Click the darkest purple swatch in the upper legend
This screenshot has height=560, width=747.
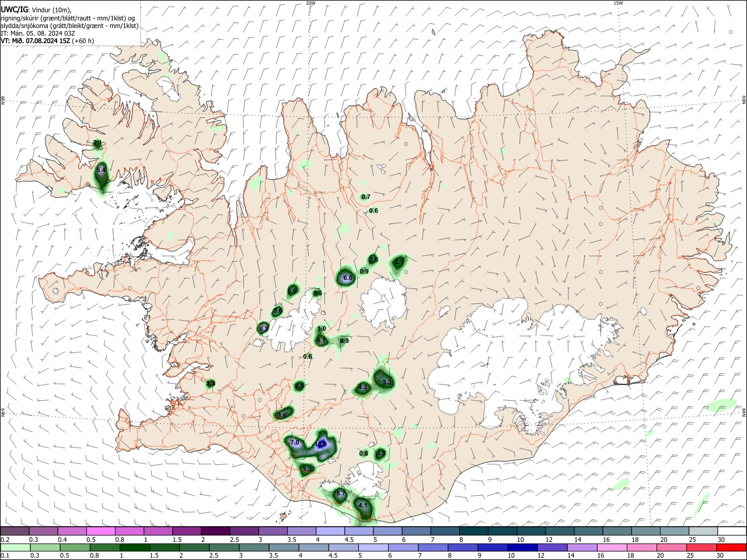(x=215, y=531)
